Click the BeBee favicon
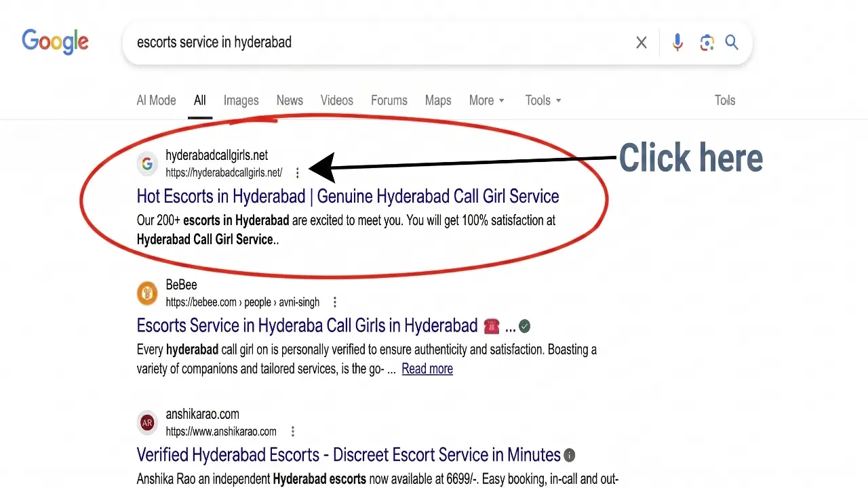 147,293
